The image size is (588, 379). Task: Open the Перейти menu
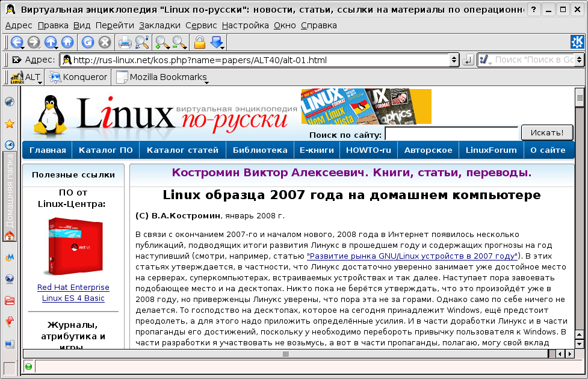pyautogui.click(x=115, y=25)
